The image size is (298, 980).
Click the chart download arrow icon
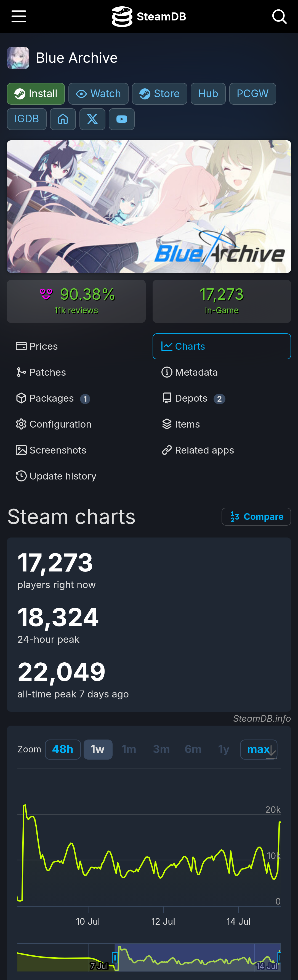tap(271, 752)
